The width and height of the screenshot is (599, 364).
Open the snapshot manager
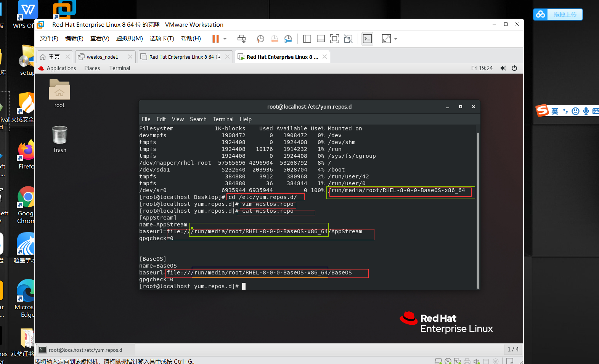pyautogui.click(x=288, y=38)
